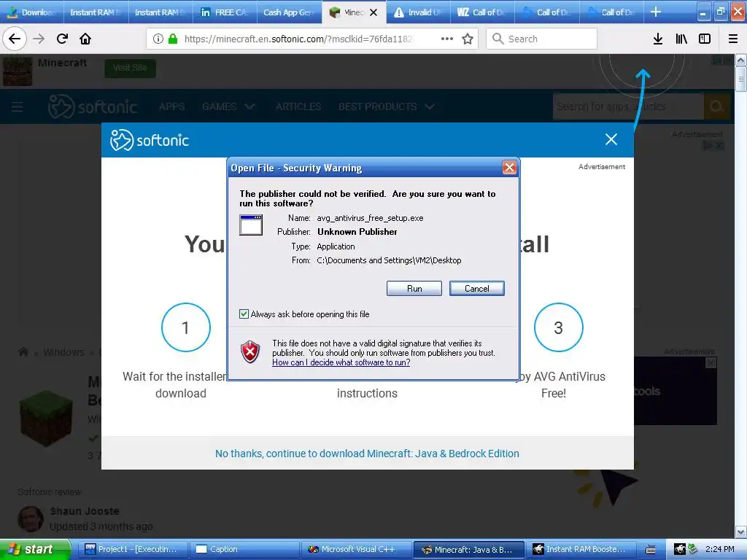Click the Shaun Jooste author name
The height and width of the screenshot is (560, 747).
click(85, 511)
